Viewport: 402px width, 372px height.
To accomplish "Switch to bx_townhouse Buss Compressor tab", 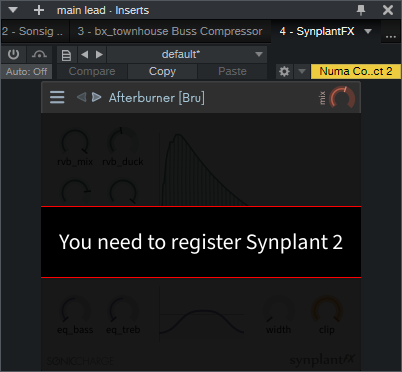I will click(x=170, y=31).
